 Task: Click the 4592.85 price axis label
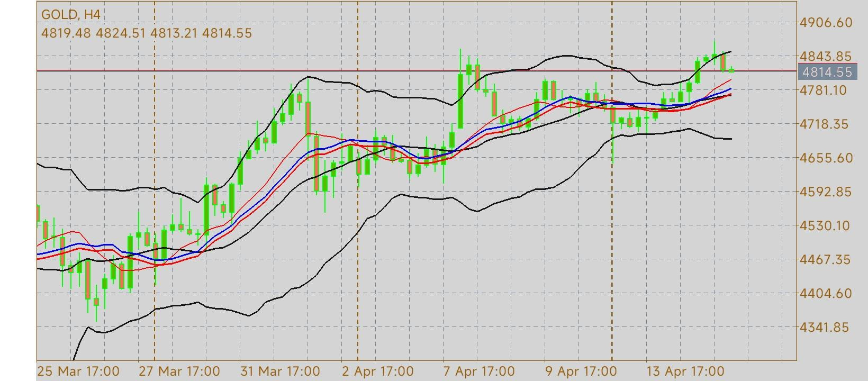(x=826, y=192)
